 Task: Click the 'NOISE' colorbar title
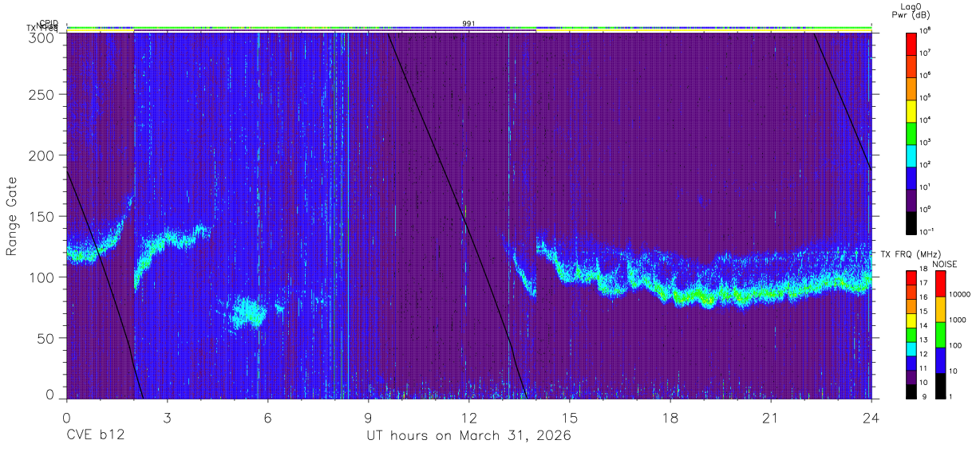(944, 264)
